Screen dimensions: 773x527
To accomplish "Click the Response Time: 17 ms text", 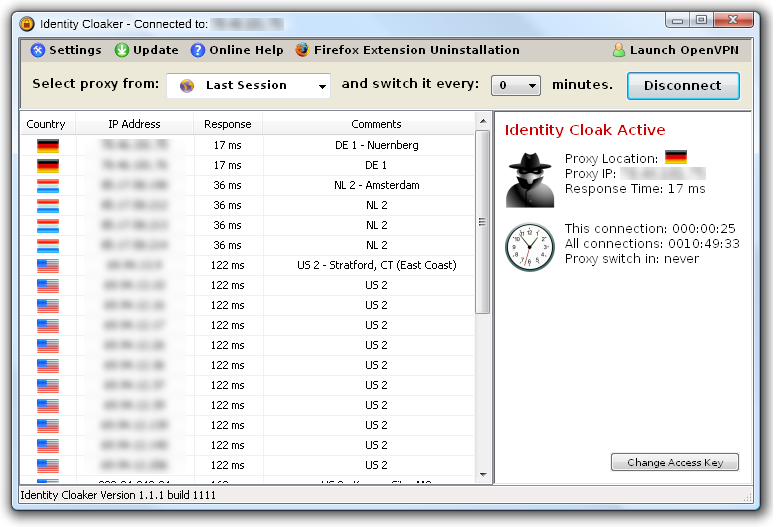I will (635, 189).
